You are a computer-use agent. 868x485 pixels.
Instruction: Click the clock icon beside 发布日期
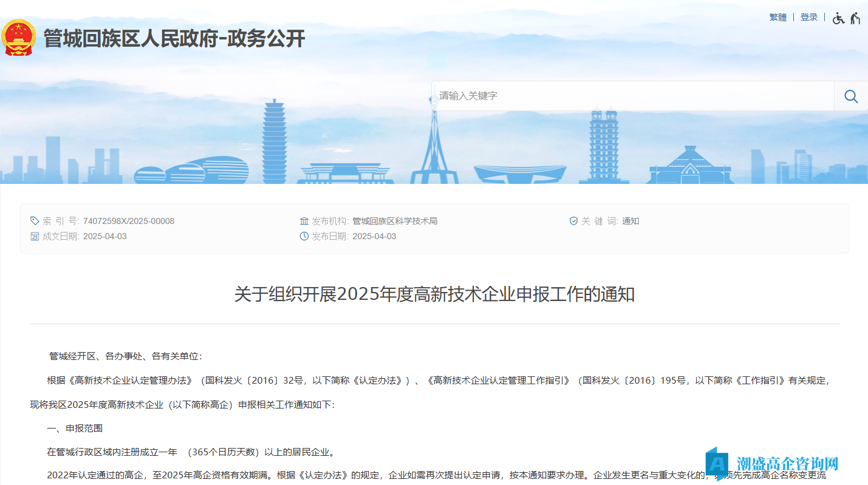(x=304, y=236)
